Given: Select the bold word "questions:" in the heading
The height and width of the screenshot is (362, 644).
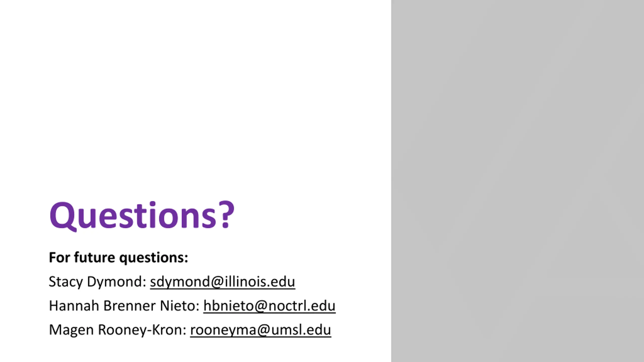Looking at the screenshot, I should [154, 258].
